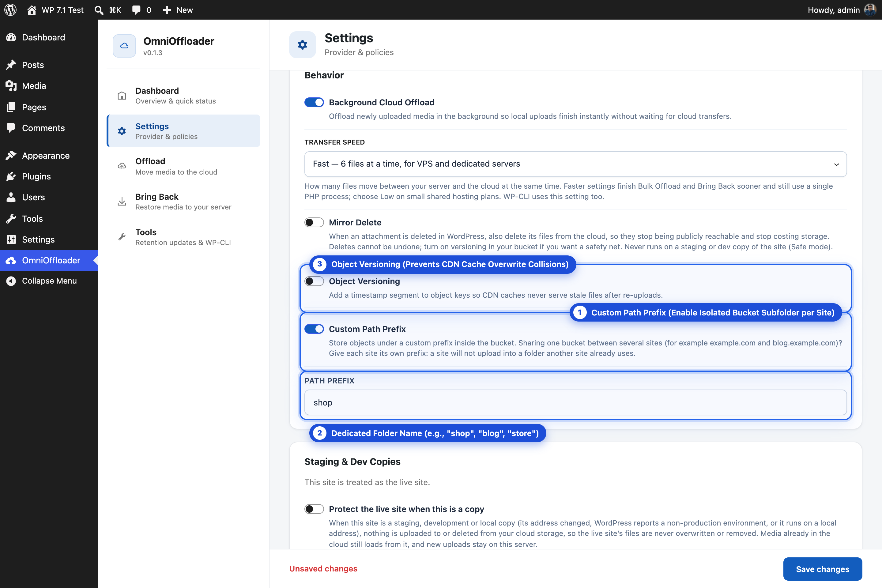The image size is (882, 588).
Task: Open Offload move media to cloud page
Action: pyautogui.click(x=183, y=166)
